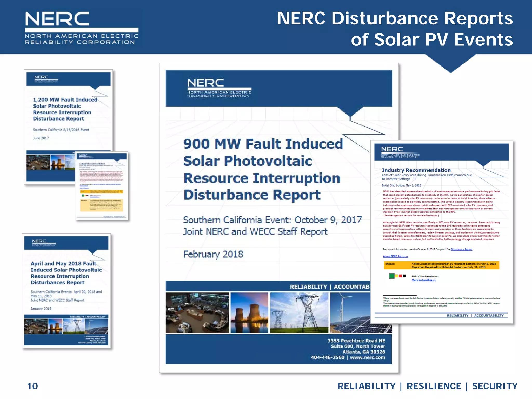Click the '900 MW Fault Induced' report title
Image resolution: width=532 pixels, height=399 pixels.
(263, 169)
